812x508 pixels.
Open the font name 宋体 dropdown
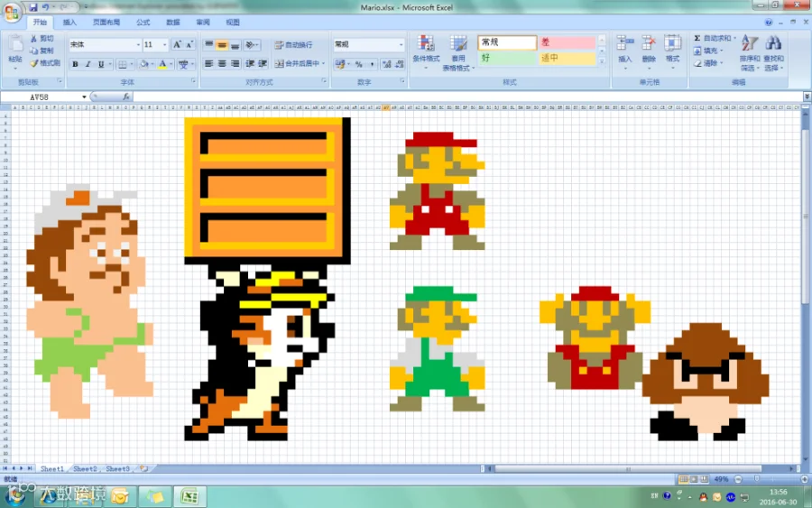pyautogui.click(x=138, y=45)
